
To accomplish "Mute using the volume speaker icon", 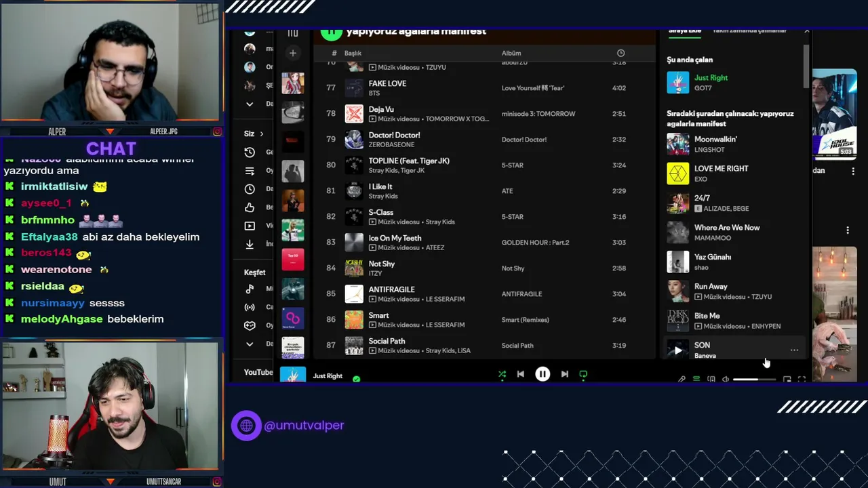I will (x=726, y=380).
